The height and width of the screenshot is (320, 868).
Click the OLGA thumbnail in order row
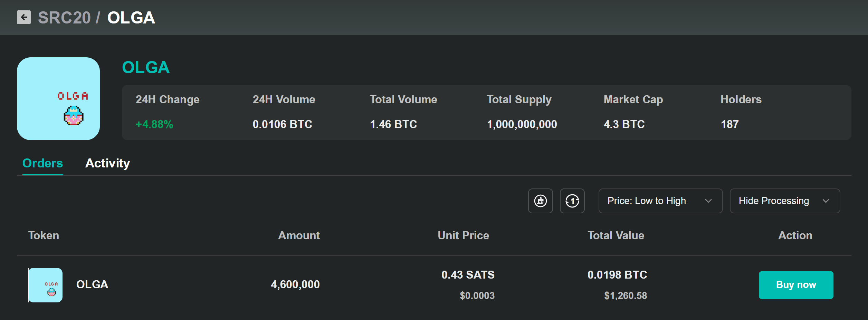(x=45, y=285)
